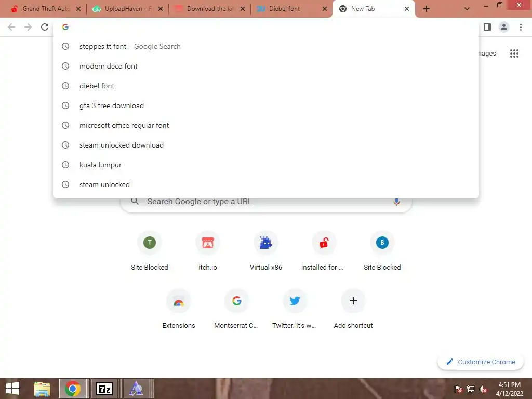
Task: Open the triangle-logo app in the taskbar
Action: (137, 389)
